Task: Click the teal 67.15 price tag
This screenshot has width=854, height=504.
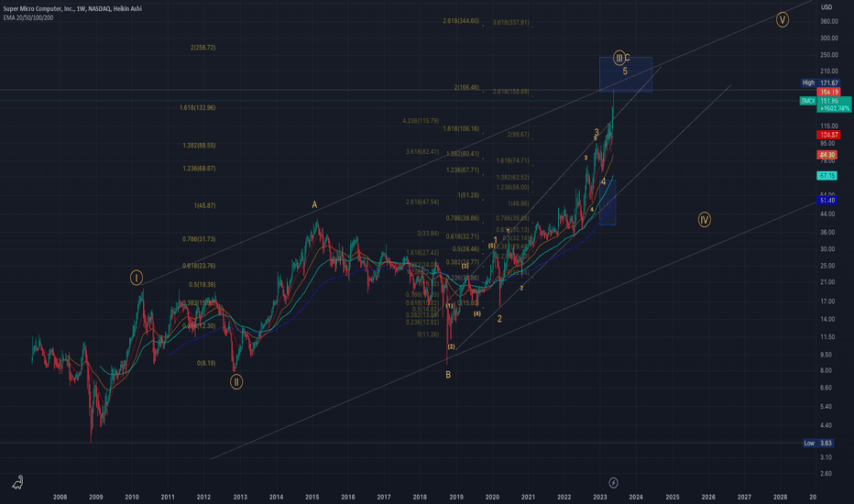Action: (827, 175)
